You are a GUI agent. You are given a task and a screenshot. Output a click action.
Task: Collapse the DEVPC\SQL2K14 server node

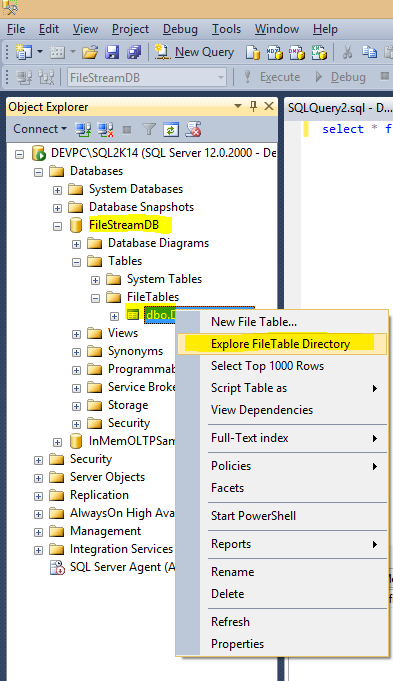pyautogui.click(x=20, y=154)
